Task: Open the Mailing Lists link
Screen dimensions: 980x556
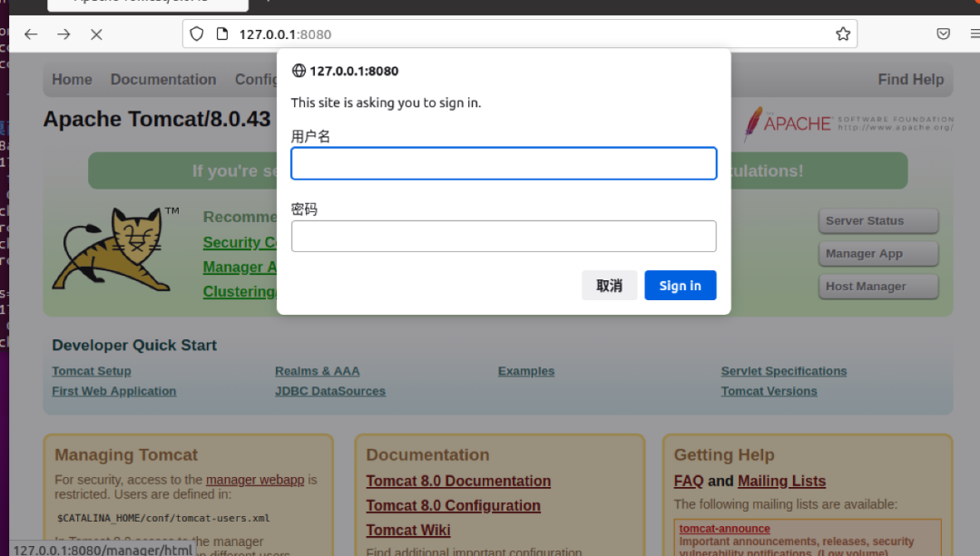Action: 781,481
